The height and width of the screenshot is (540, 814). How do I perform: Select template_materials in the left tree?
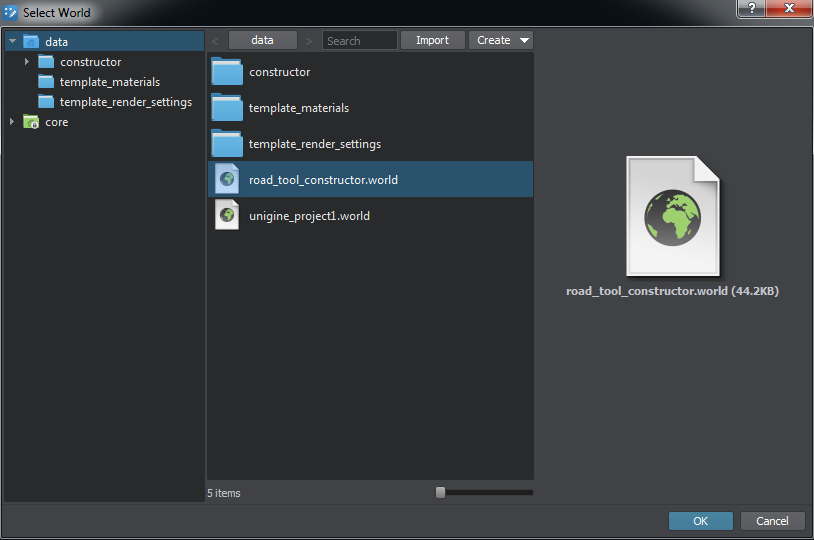(x=109, y=82)
